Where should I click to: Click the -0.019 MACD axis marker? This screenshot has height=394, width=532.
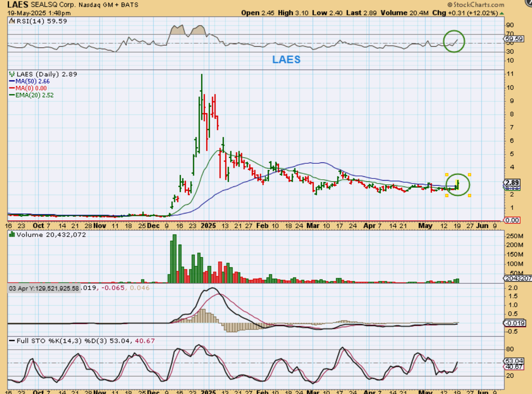[x=514, y=323]
